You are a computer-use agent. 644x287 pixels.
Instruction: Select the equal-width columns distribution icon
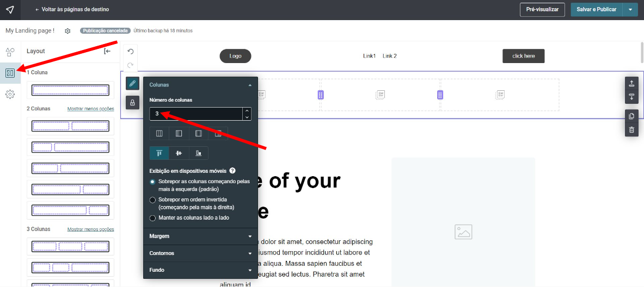click(160, 133)
